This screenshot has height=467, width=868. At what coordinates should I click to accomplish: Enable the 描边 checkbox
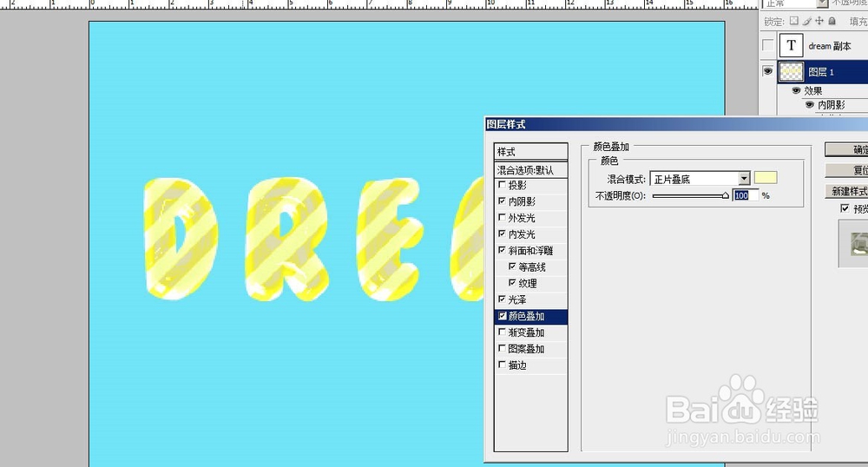point(502,365)
